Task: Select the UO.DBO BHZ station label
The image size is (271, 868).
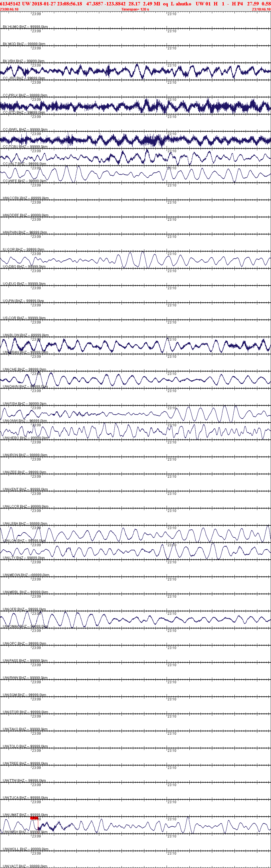Action: click(24, 267)
